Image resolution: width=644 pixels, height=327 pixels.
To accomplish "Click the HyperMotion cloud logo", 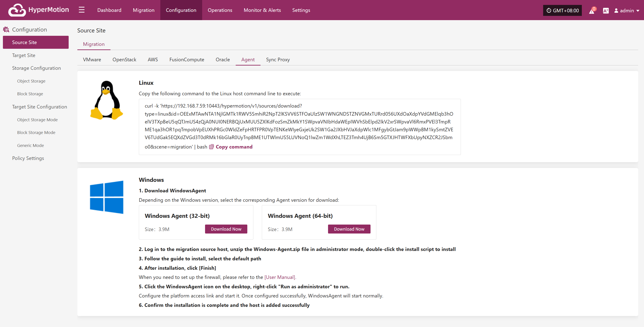I will (17, 10).
